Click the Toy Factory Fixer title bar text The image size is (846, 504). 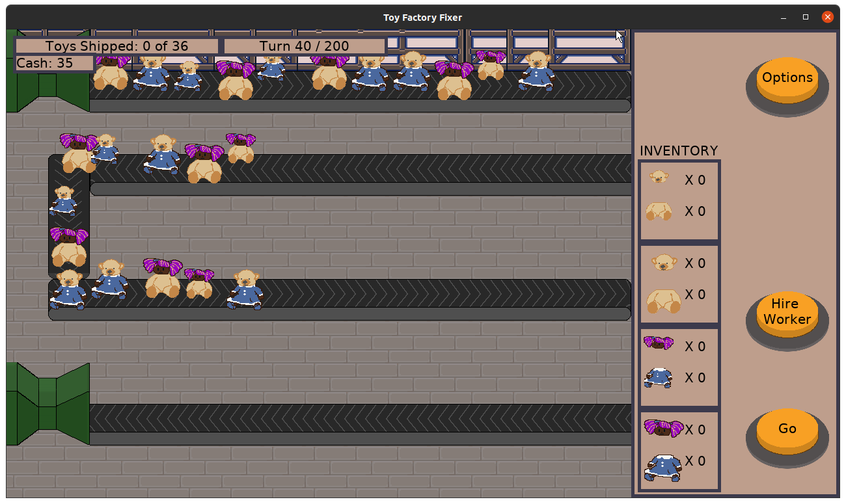[422, 18]
